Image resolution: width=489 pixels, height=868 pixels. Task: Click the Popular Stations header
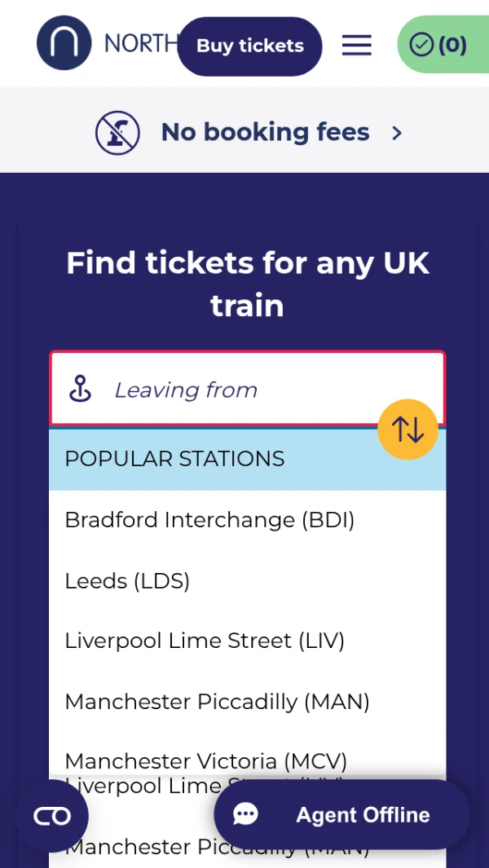174,459
